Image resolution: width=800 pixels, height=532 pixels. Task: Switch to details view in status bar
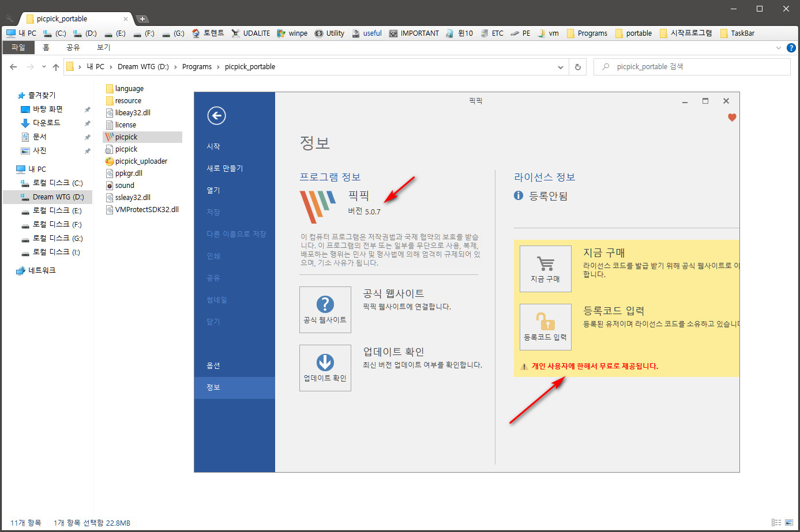pos(776,523)
